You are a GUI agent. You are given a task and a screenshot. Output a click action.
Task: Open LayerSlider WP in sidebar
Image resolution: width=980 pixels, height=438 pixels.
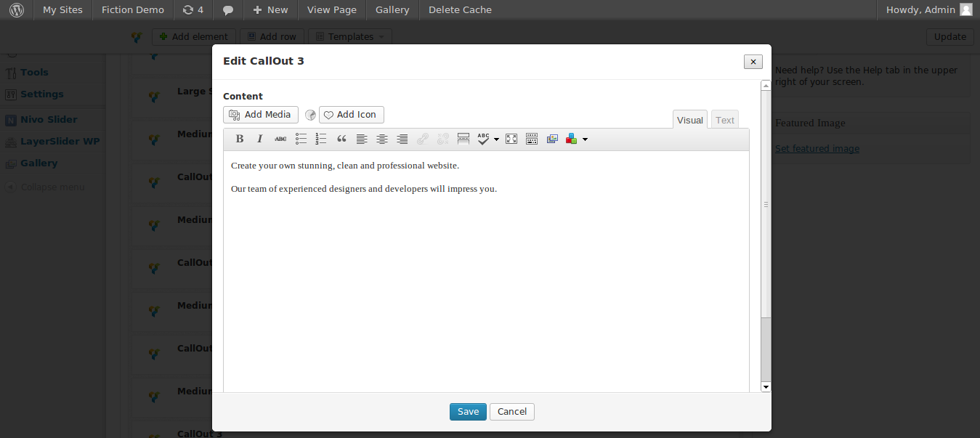pyautogui.click(x=60, y=142)
